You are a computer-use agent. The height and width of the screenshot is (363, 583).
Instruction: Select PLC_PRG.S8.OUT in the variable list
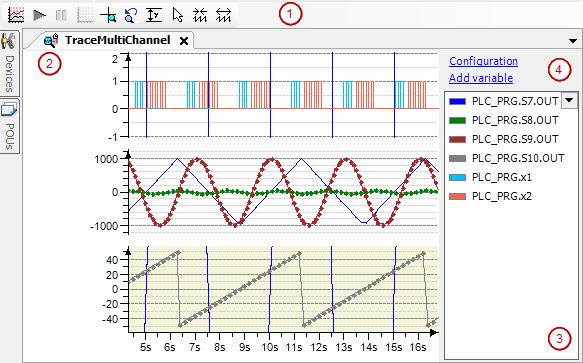tap(515, 120)
